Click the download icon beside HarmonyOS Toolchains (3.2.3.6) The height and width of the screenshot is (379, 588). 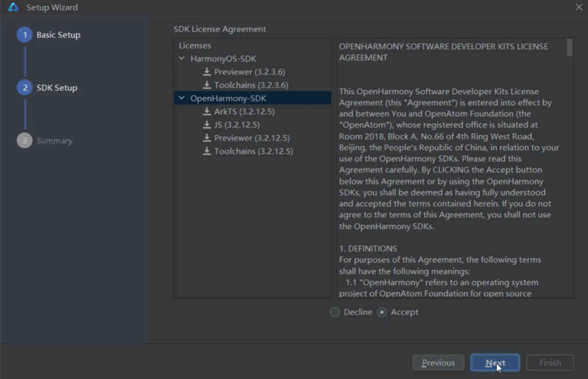207,85
